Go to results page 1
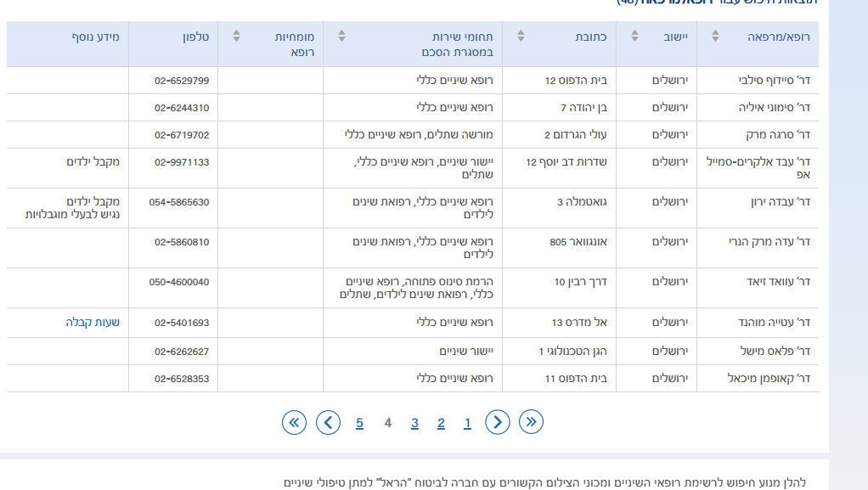868x490 pixels. (467, 423)
